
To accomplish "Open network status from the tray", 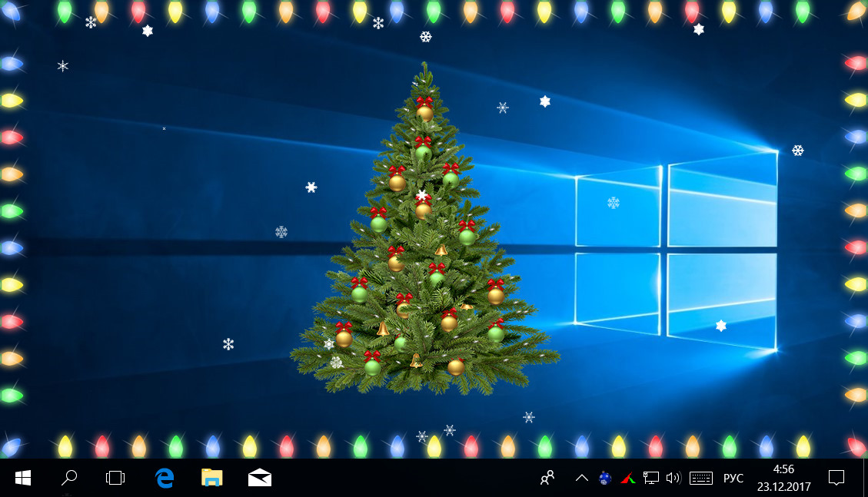I will (651, 478).
